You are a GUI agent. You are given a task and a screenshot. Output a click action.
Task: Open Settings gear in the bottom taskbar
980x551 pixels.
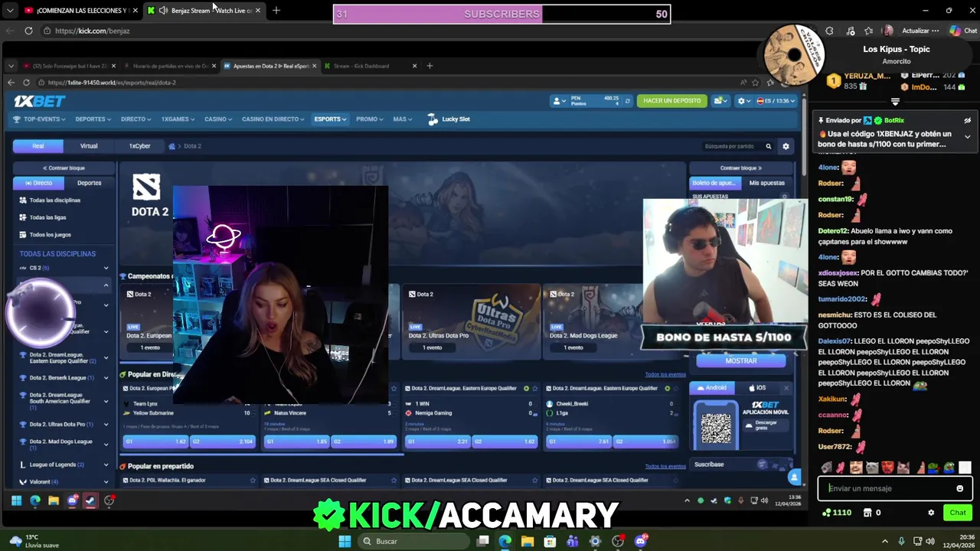point(595,541)
